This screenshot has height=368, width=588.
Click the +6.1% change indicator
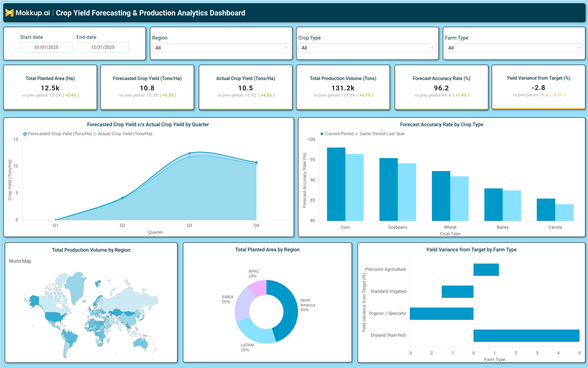(x=365, y=95)
